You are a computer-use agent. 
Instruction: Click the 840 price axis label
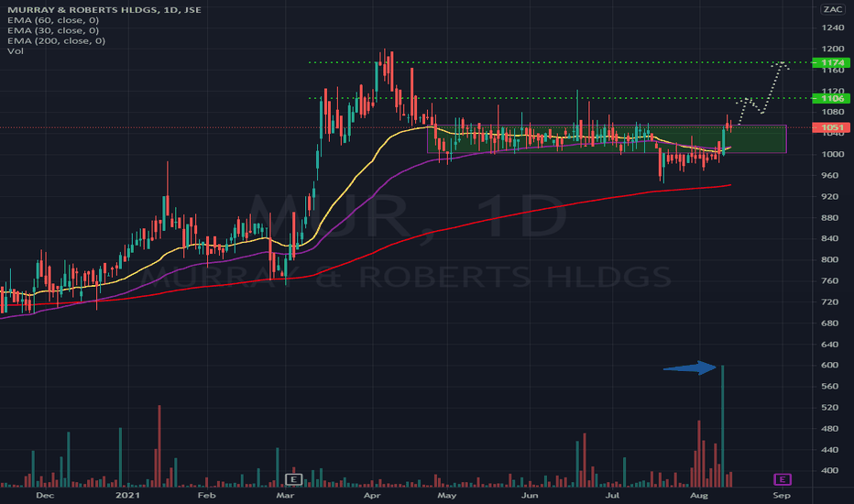tap(830, 238)
